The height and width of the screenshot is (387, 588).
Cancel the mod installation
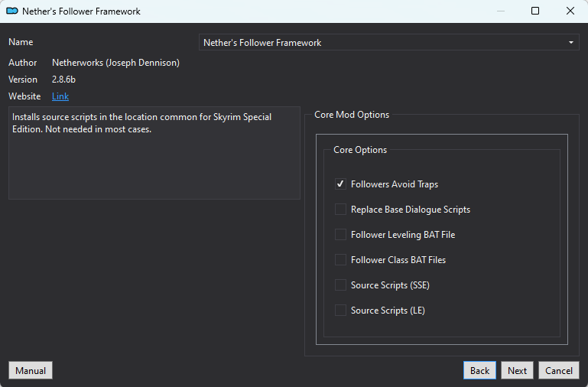[x=559, y=370]
